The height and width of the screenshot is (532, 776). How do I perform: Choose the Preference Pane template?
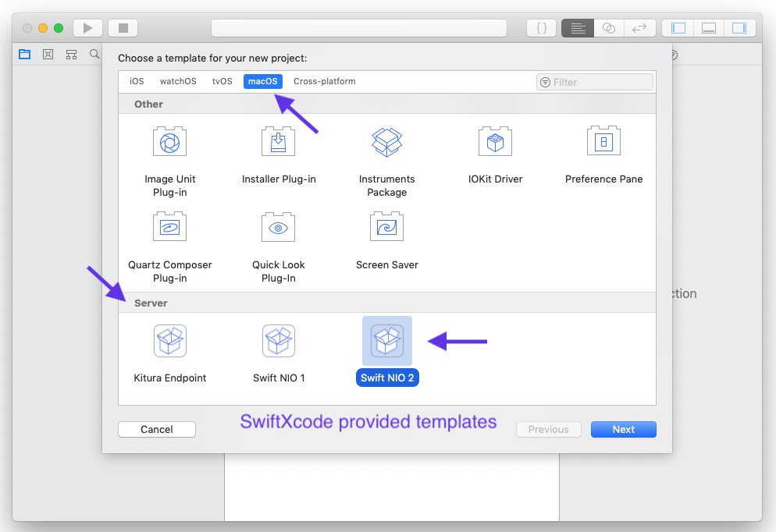pos(603,156)
